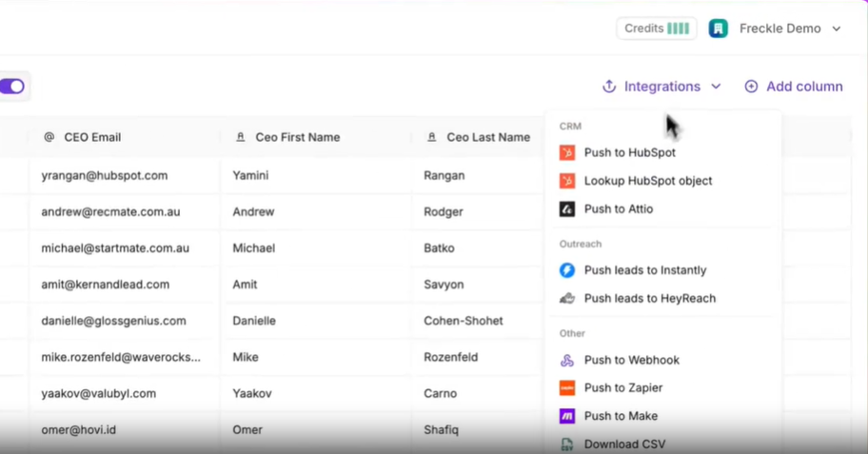868x454 pixels.
Task: Click the first name cell Danielle
Action: [x=316, y=321]
